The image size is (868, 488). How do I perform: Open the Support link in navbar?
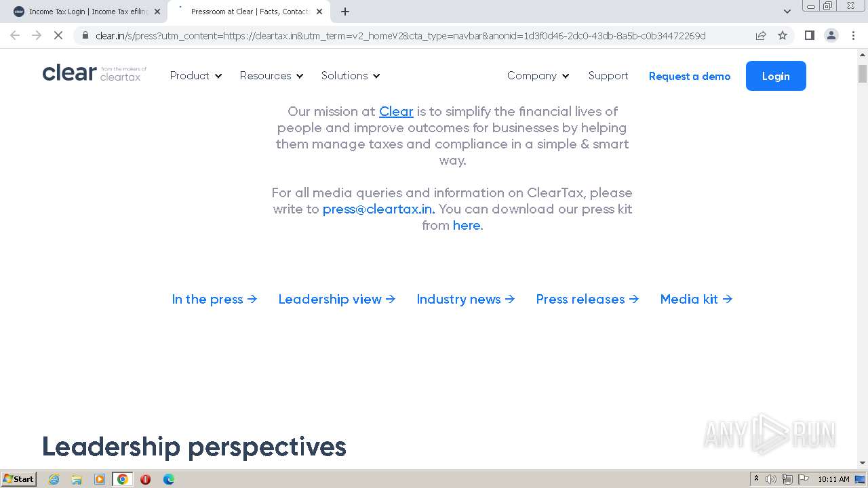[608, 76]
